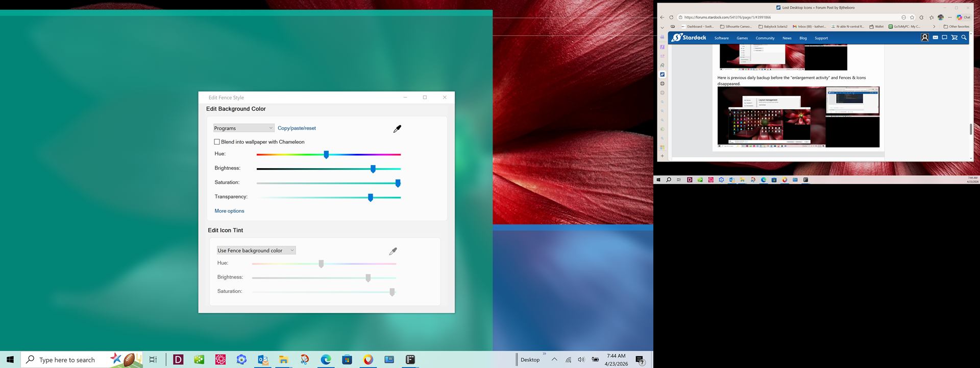Open the Programs fence dropdown

(x=243, y=128)
